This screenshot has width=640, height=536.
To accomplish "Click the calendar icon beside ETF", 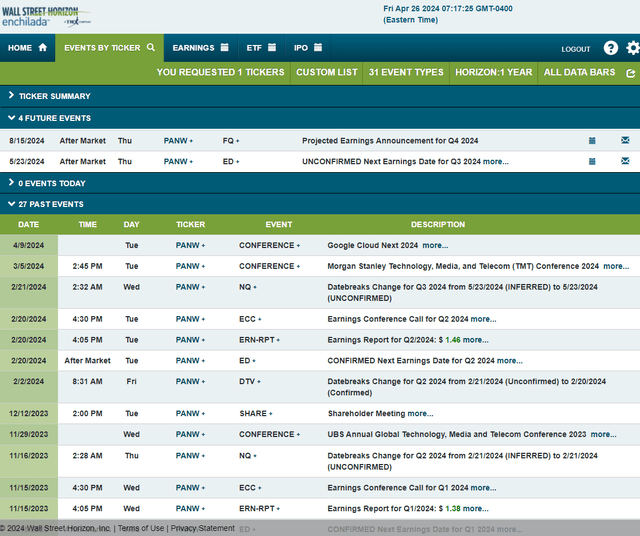I will (x=272, y=47).
